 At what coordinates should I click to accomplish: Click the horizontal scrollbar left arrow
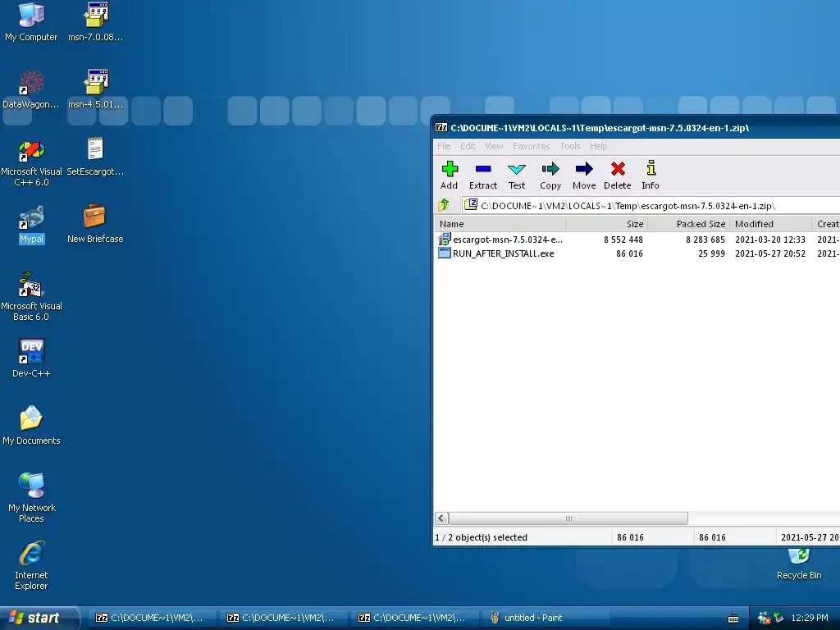[441, 518]
